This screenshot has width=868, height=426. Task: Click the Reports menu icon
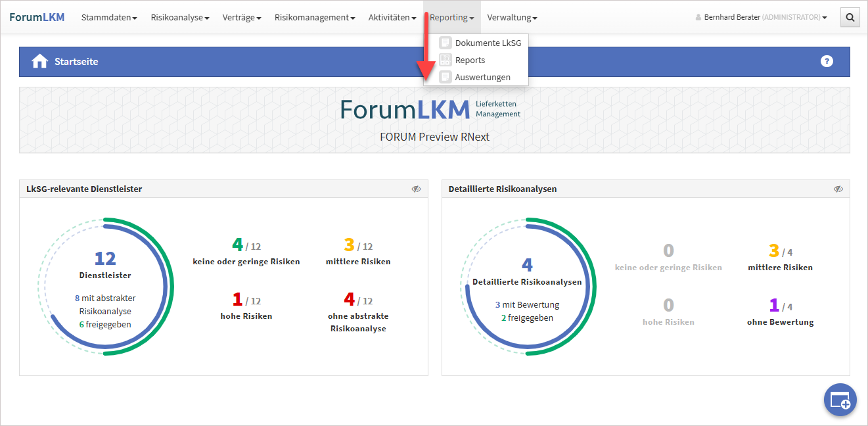(x=445, y=60)
